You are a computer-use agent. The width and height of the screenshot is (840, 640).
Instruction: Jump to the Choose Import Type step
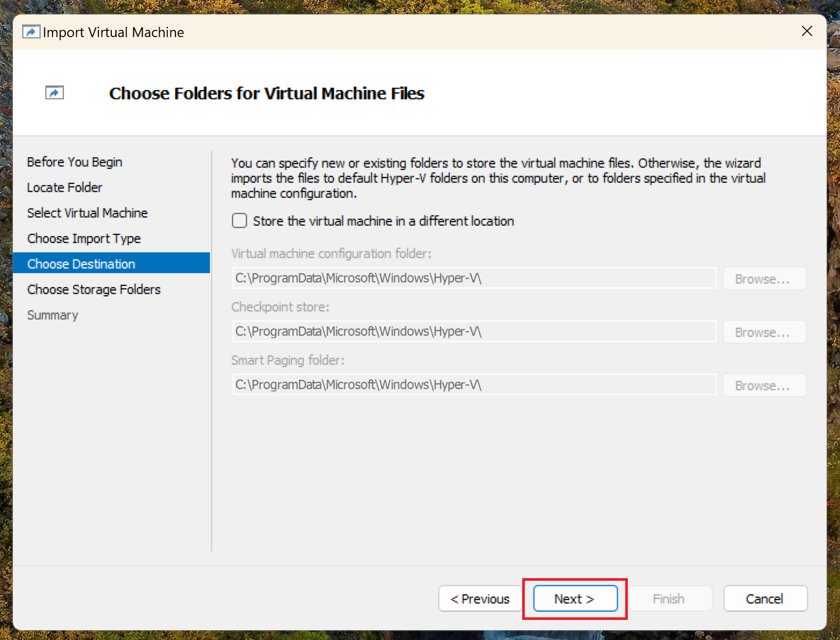84,239
